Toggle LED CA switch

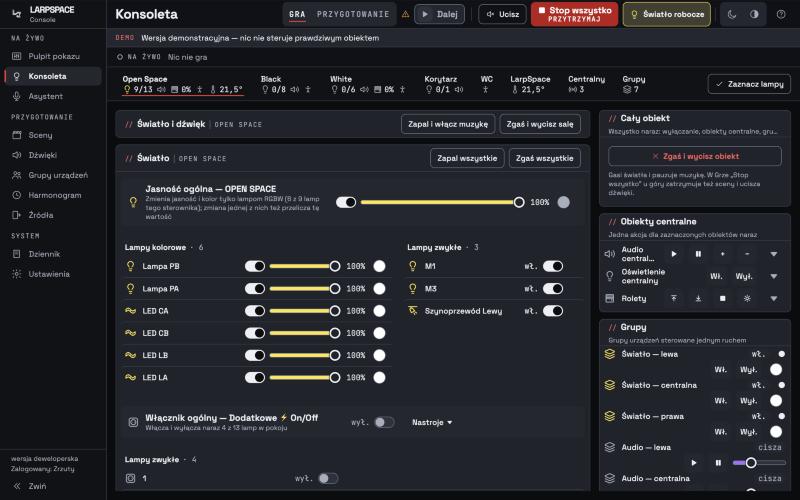click(255, 311)
